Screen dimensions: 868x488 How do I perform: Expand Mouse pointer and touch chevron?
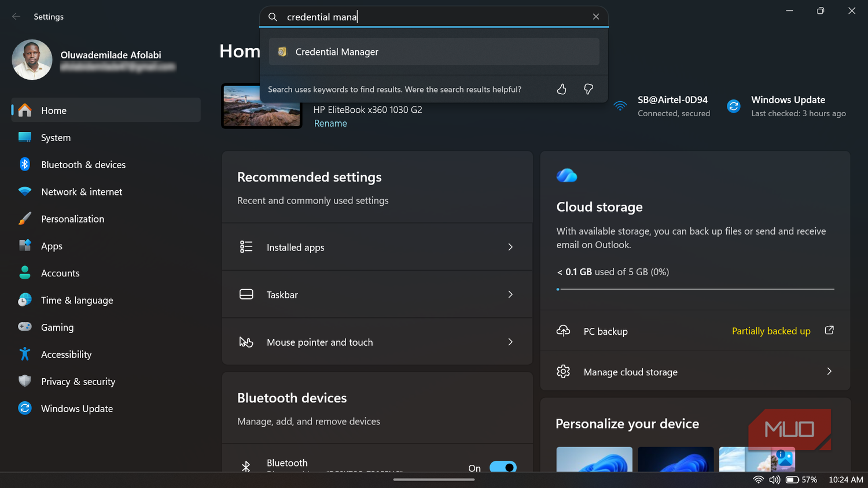point(510,342)
